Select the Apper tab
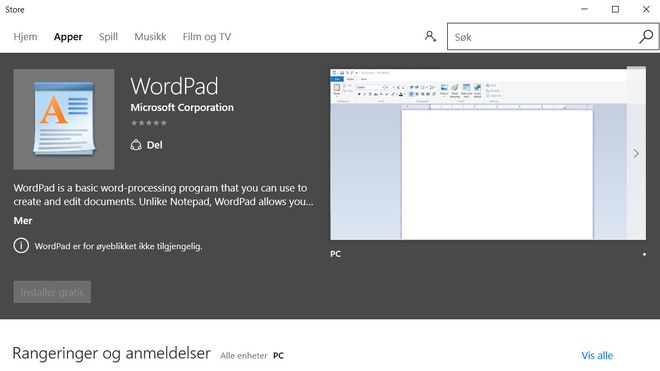The image size is (660, 371). 68,37
